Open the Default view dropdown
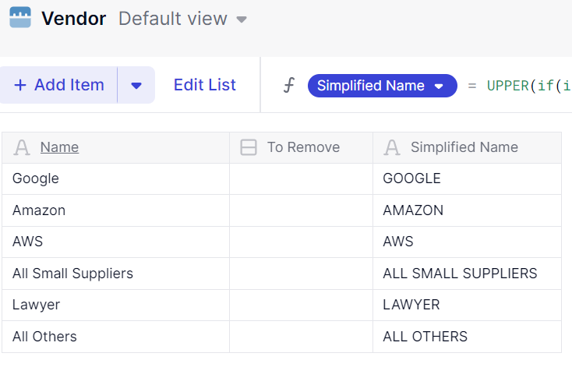Image resolution: width=572 pixels, height=392 pixels. tap(182, 19)
